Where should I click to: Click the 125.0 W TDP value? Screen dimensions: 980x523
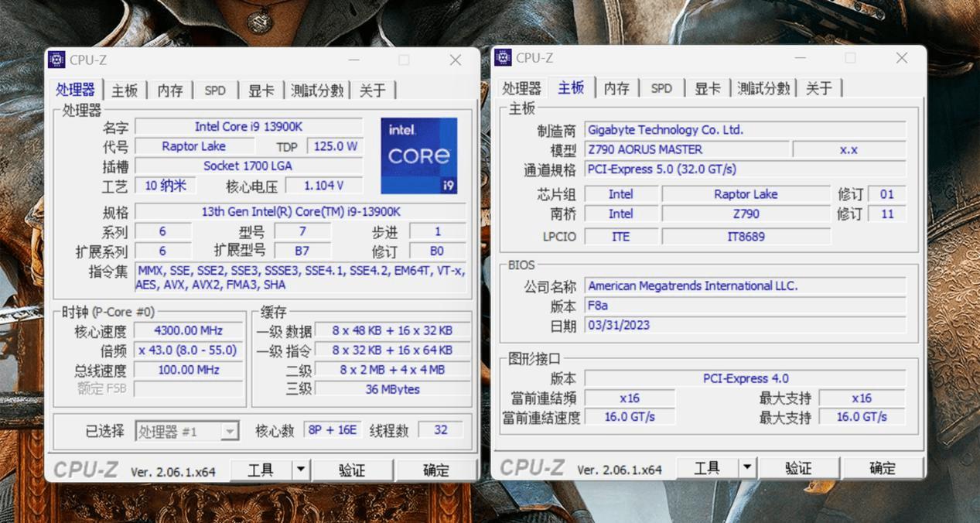335,146
